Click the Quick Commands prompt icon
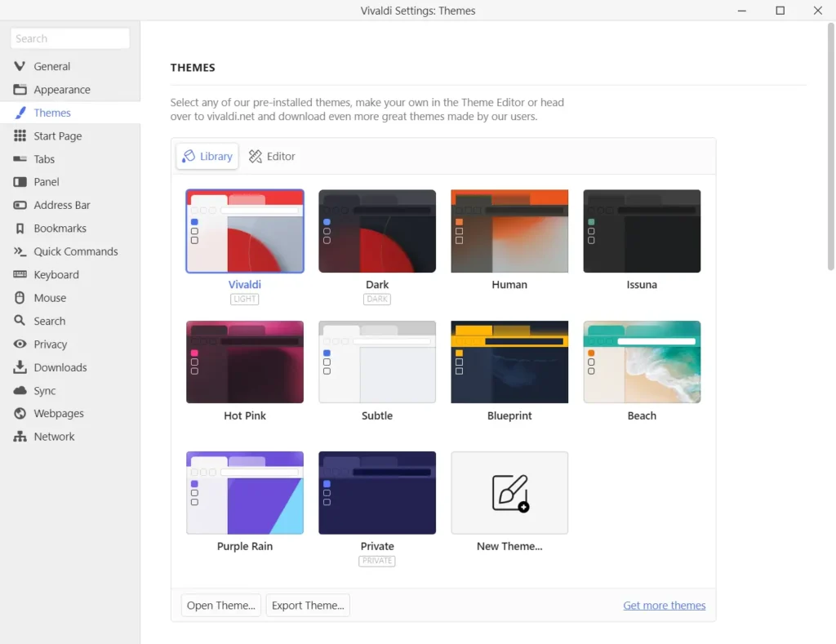The width and height of the screenshot is (836, 644). coord(20,251)
